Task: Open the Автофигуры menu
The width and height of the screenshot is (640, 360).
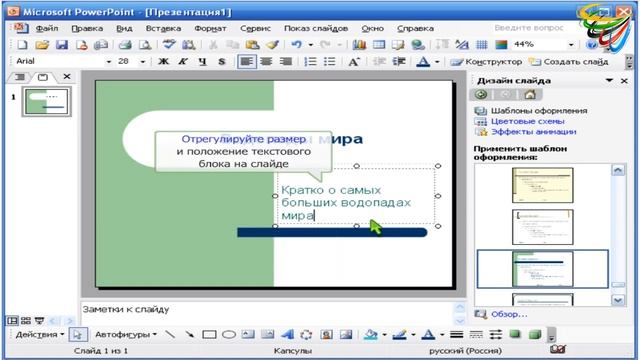Action: [126, 335]
